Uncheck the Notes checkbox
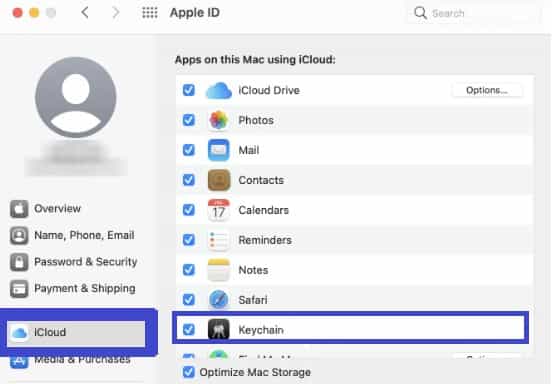This screenshot has height=384, width=552. pos(189,270)
